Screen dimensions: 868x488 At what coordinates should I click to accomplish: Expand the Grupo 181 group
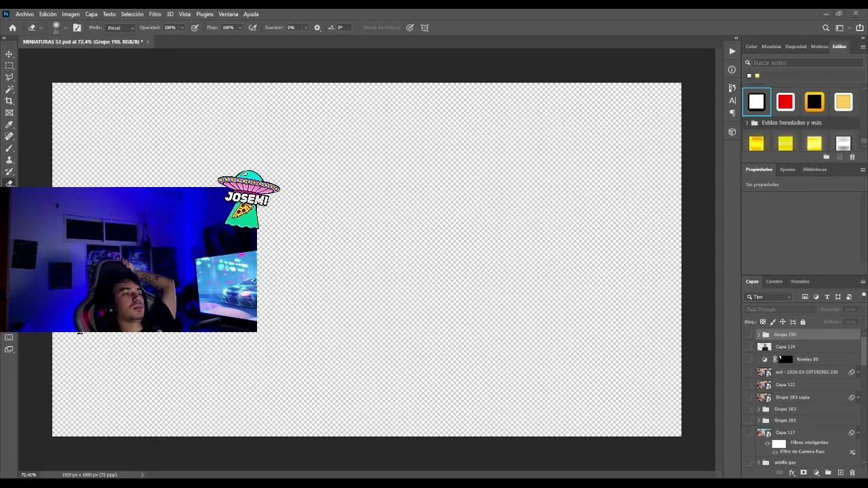(x=759, y=421)
